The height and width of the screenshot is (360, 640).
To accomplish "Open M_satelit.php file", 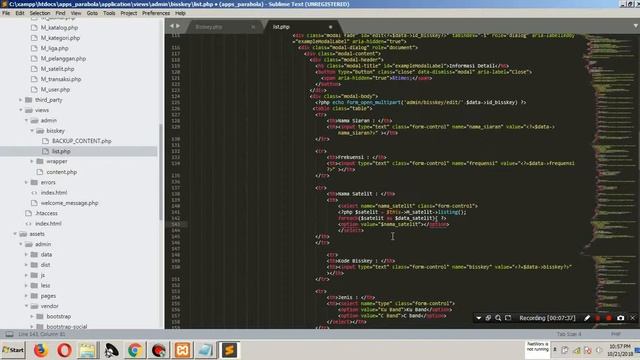I will point(57,69).
